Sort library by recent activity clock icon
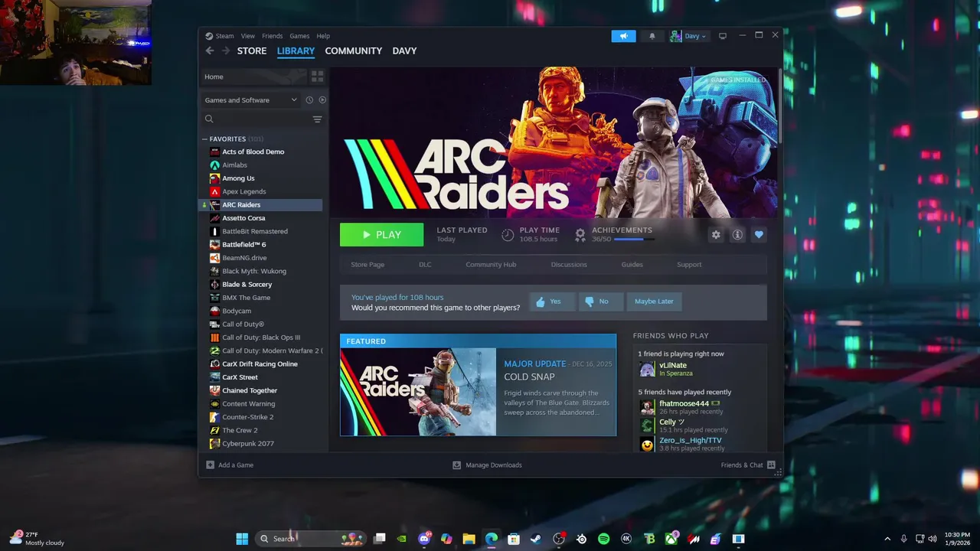 [x=309, y=100]
